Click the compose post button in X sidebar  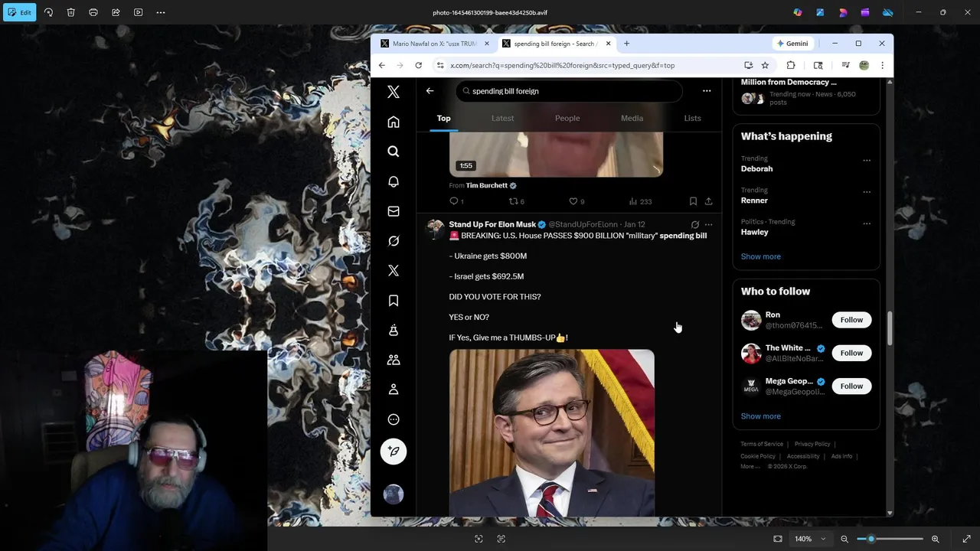[394, 452]
